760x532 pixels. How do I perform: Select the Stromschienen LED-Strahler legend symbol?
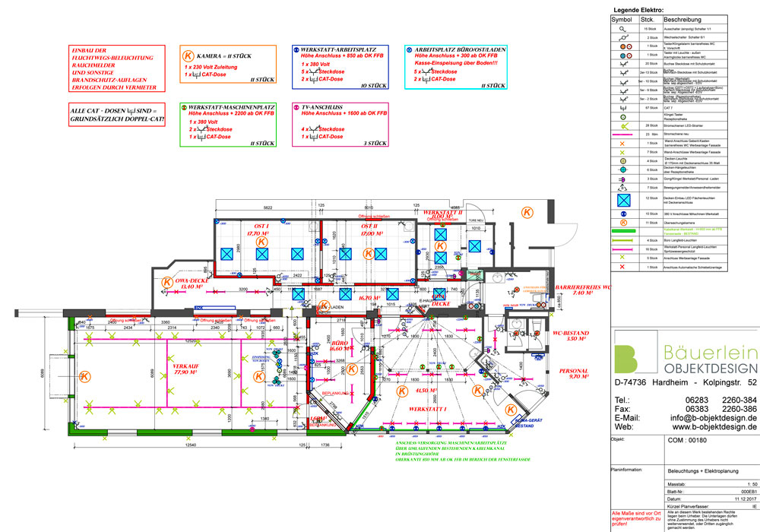(x=625, y=125)
